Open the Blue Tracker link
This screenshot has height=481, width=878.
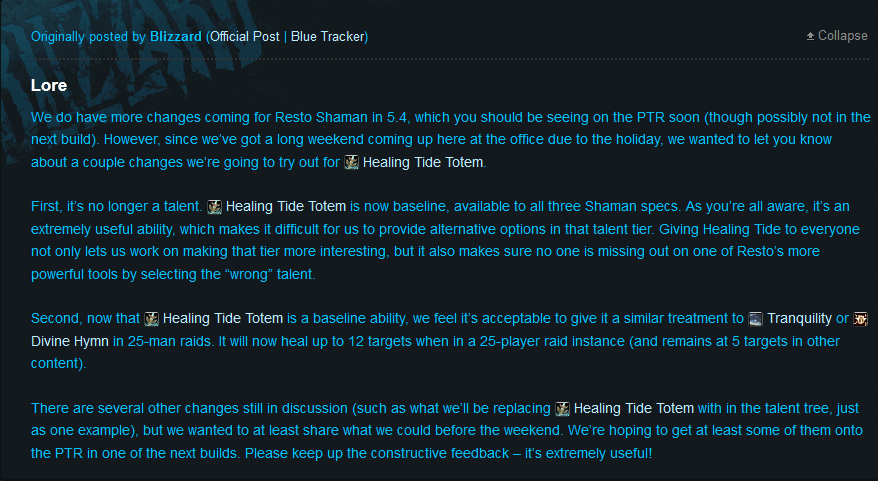click(328, 36)
